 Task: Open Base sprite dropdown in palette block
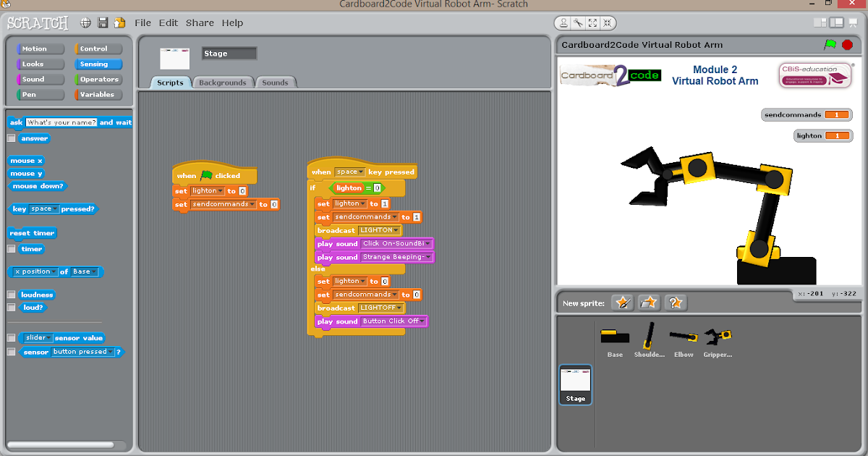pos(84,271)
